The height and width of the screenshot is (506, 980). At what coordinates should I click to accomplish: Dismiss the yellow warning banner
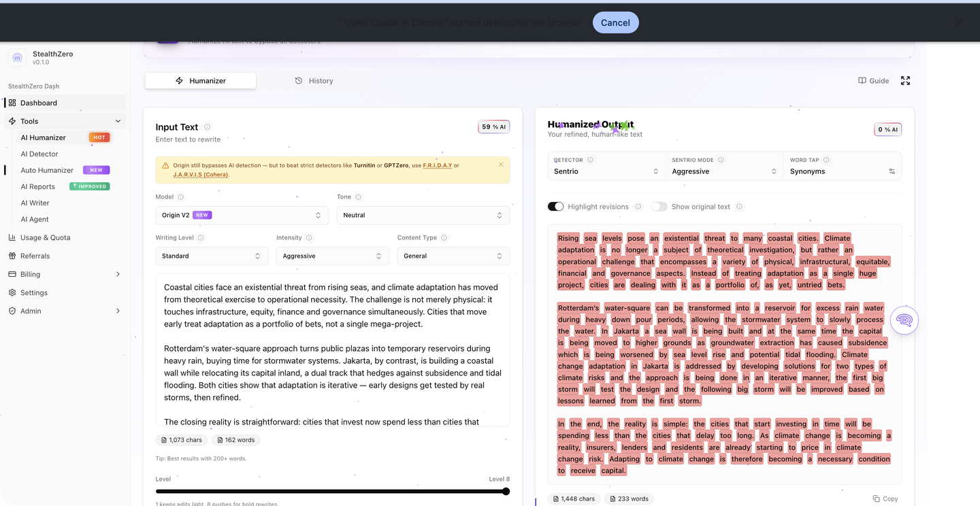[501, 165]
